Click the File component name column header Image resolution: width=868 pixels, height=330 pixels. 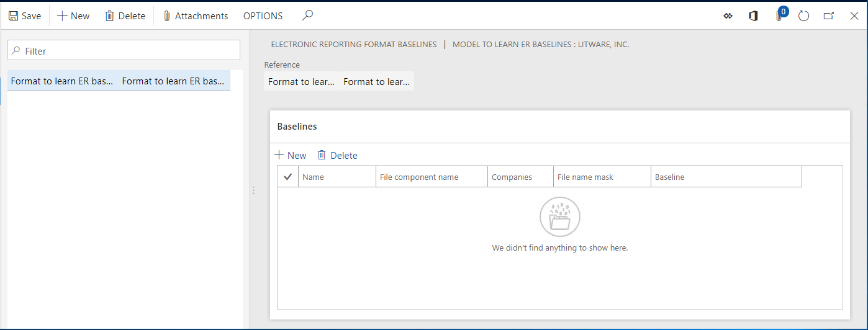coord(432,177)
